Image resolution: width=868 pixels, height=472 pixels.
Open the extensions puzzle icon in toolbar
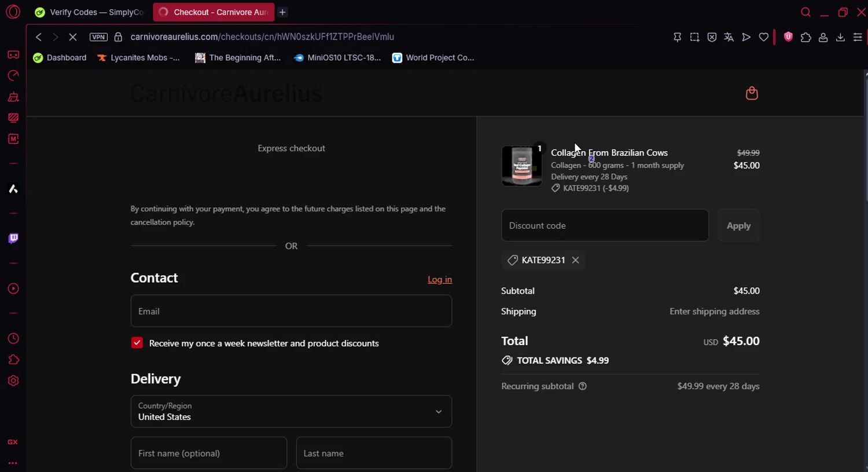[806, 37]
